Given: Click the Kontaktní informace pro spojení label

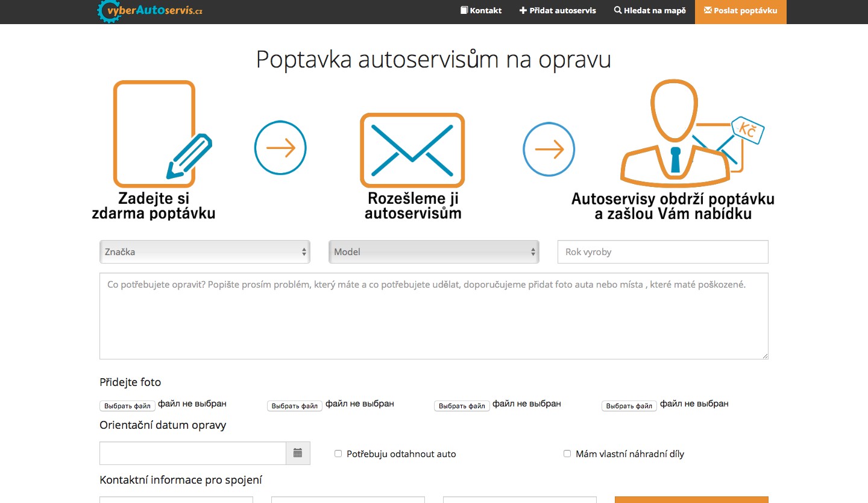Looking at the screenshot, I should [x=181, y=480].
